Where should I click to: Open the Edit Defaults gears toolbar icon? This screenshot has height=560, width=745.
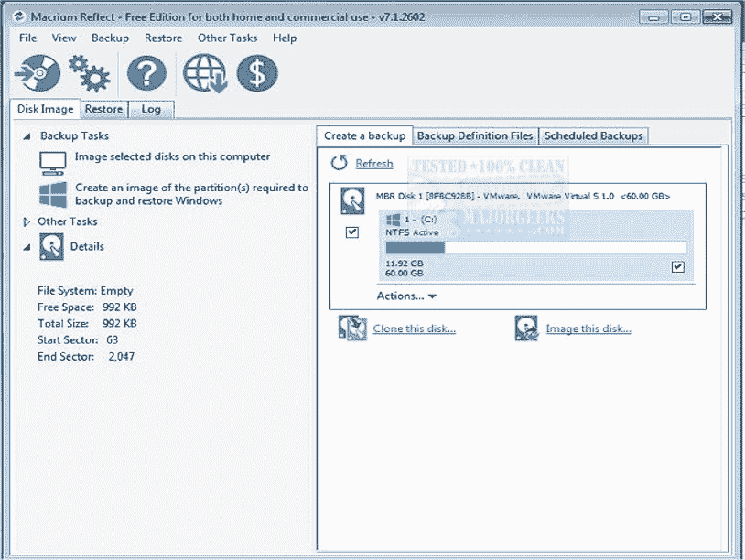92,72
